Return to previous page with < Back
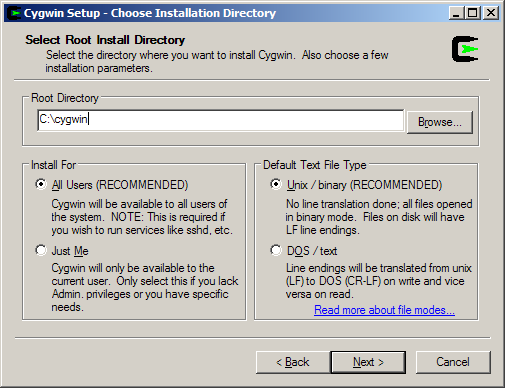505x388 pixels. (293, 362)
